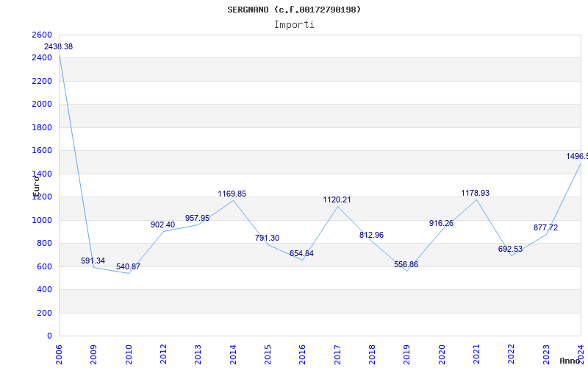588x368 pixels.
Task: Click the 1120.21 data label
Action: (x=337, y=199)
